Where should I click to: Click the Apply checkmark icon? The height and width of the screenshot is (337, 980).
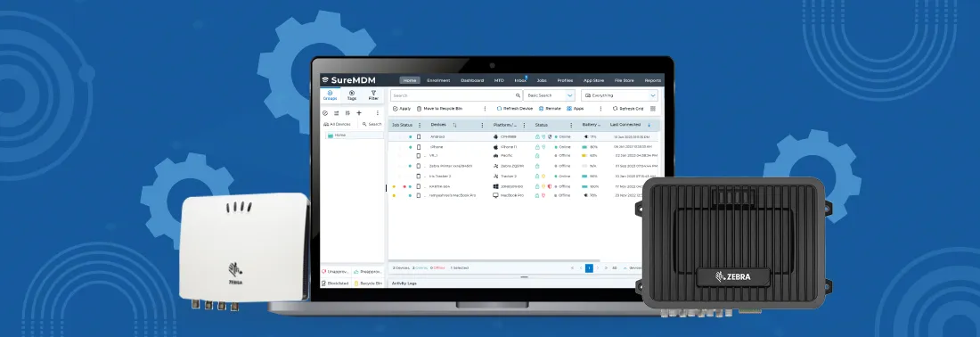tap(395, 108)
